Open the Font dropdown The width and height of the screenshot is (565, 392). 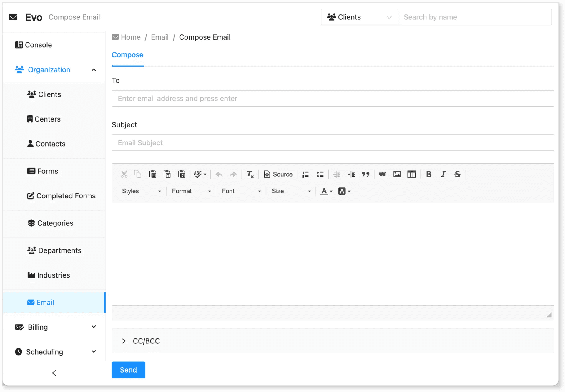pyautogui.click(x=242, y=191)
